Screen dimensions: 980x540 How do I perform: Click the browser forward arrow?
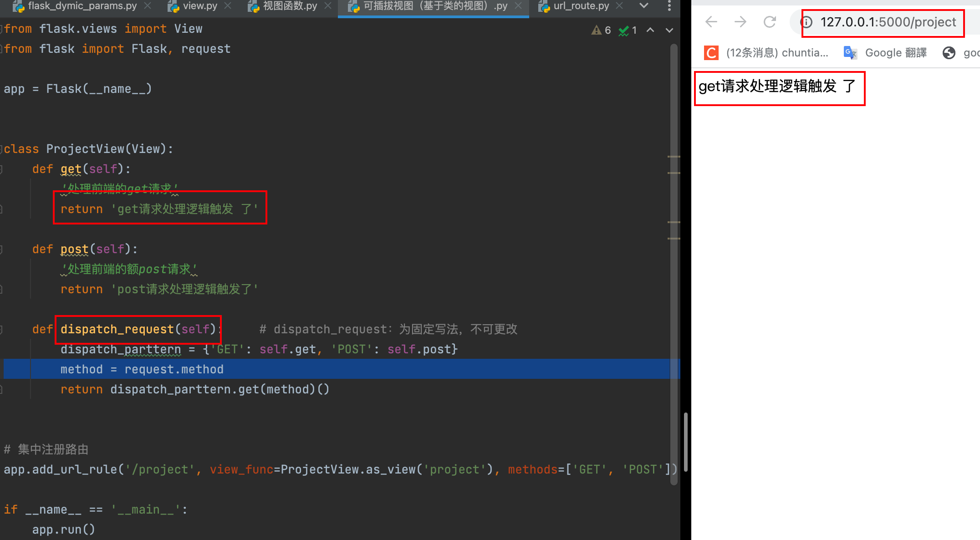740,22
